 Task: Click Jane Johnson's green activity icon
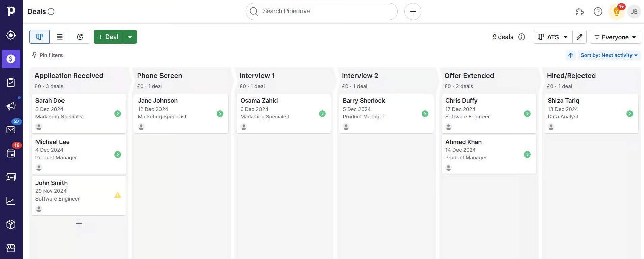(x=220, y=114)
